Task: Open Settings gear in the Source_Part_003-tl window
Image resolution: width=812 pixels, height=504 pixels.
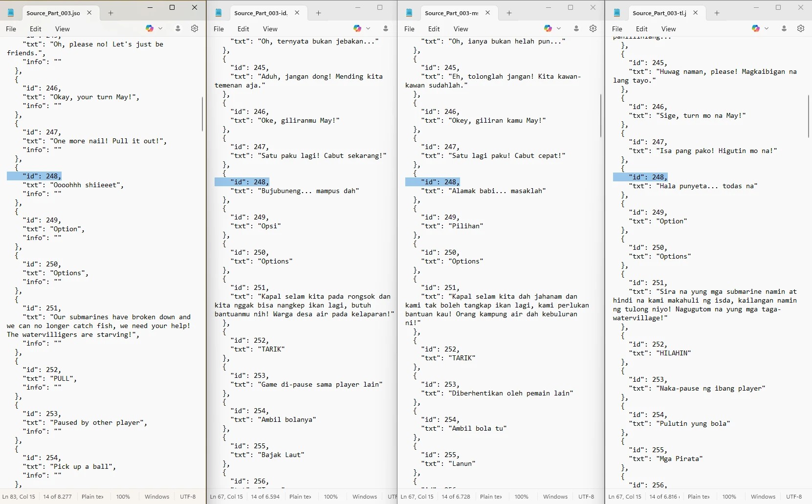Action: [801, 29]
